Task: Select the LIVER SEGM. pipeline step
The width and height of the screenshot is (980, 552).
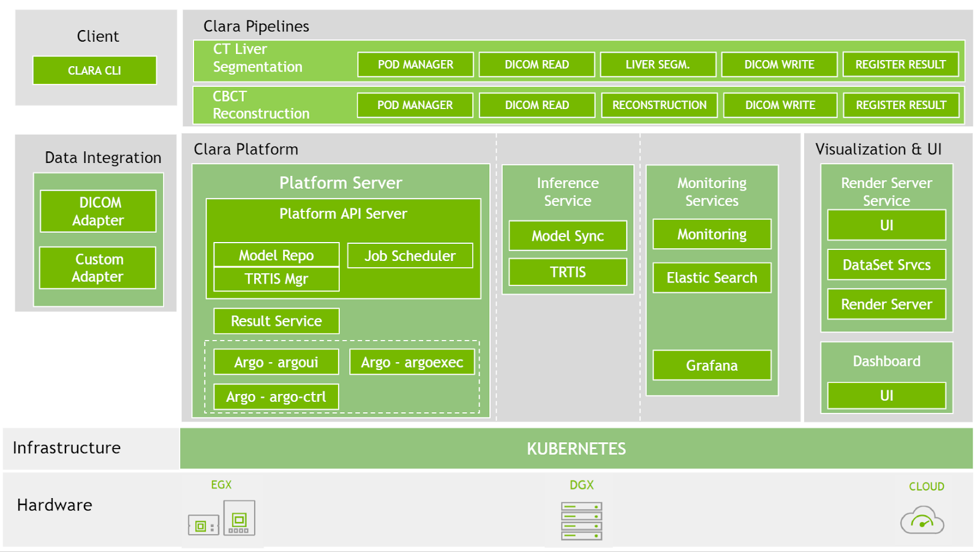Action: pos(658,64)
